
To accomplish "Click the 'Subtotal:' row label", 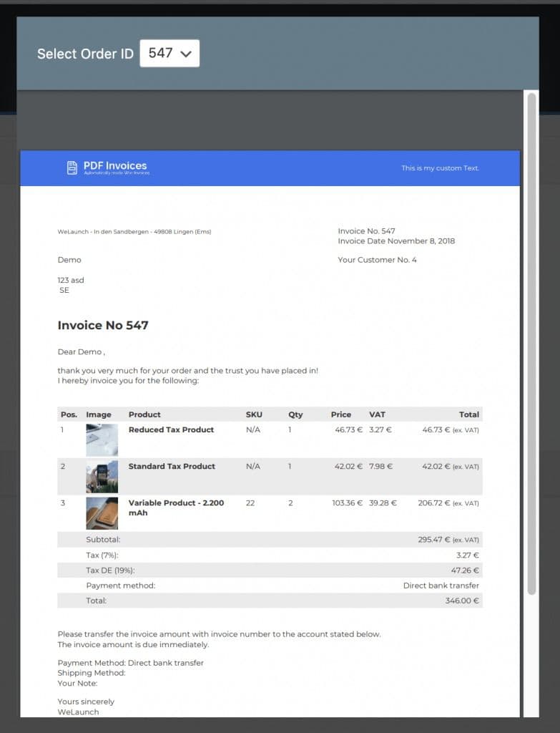I will [x=103, y=540].
